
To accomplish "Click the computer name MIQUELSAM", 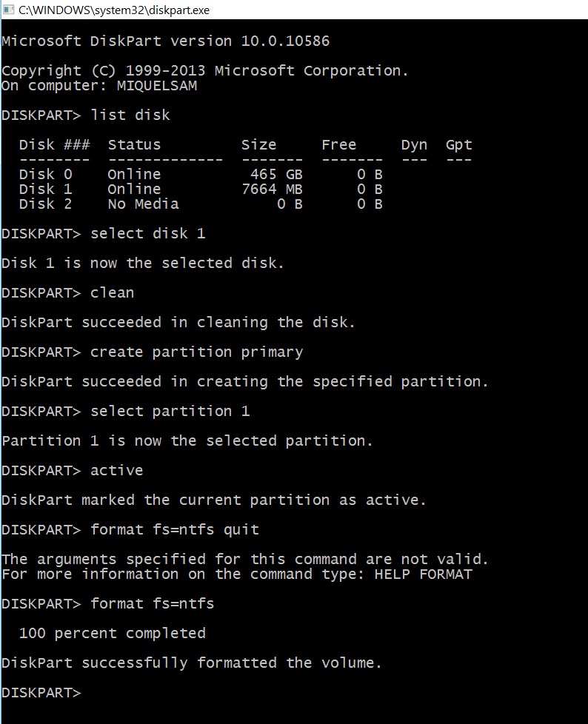I will (157, 86).
